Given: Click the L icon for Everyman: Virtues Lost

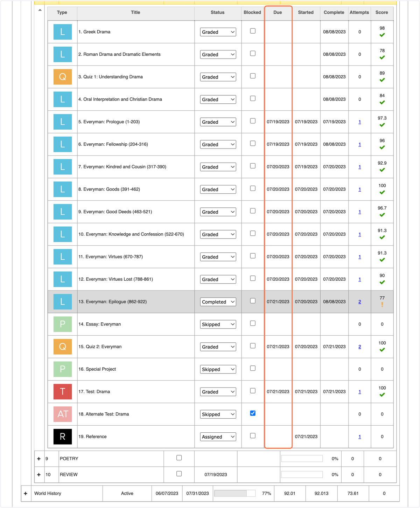Looking at the screenshot, I should point(63,279).
